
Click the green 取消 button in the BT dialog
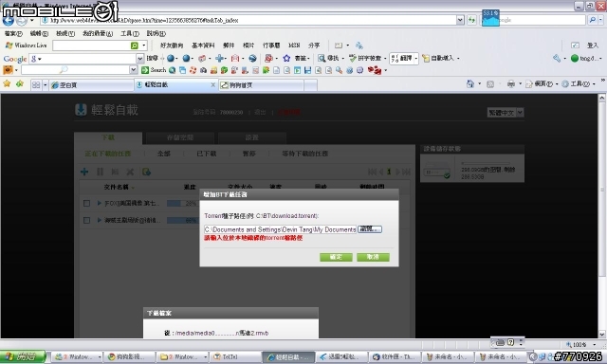pos(373,257)
